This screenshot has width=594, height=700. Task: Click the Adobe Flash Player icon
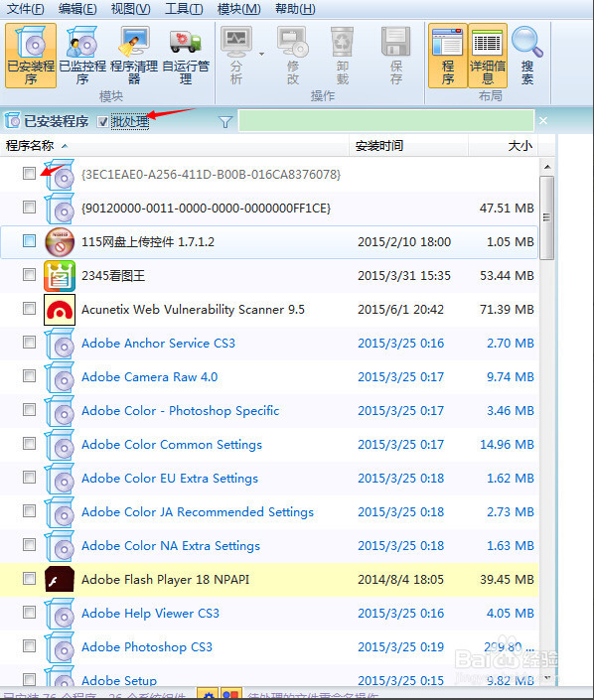[60, 580]
